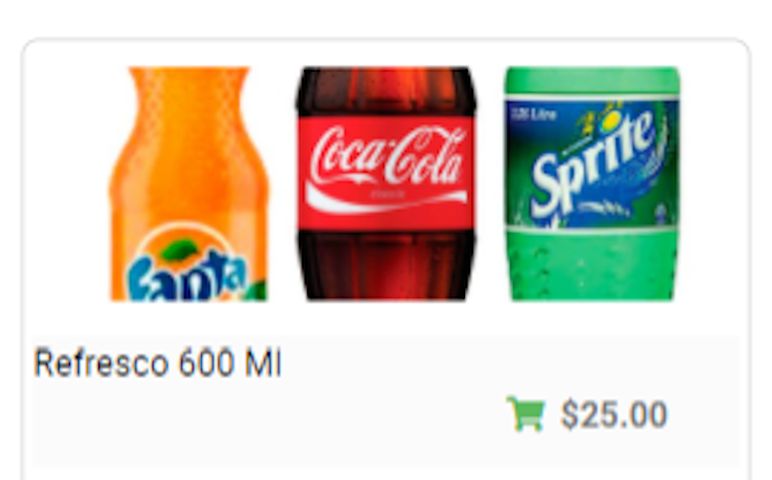Click the Sprite bottle bubbly lower section
The width and height of the screenshot is (772, 480).
tap(592, 265)
